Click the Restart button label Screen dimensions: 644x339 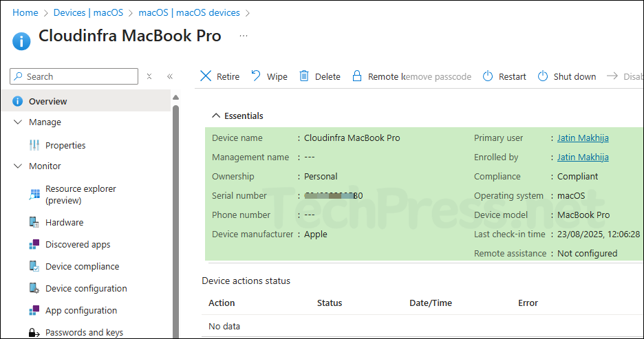pyautogui.click(x=512, y=77)
